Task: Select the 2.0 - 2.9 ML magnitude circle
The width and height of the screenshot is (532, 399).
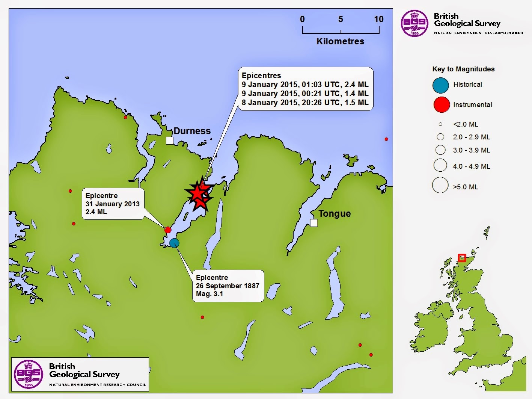Action: coord(440,137)
